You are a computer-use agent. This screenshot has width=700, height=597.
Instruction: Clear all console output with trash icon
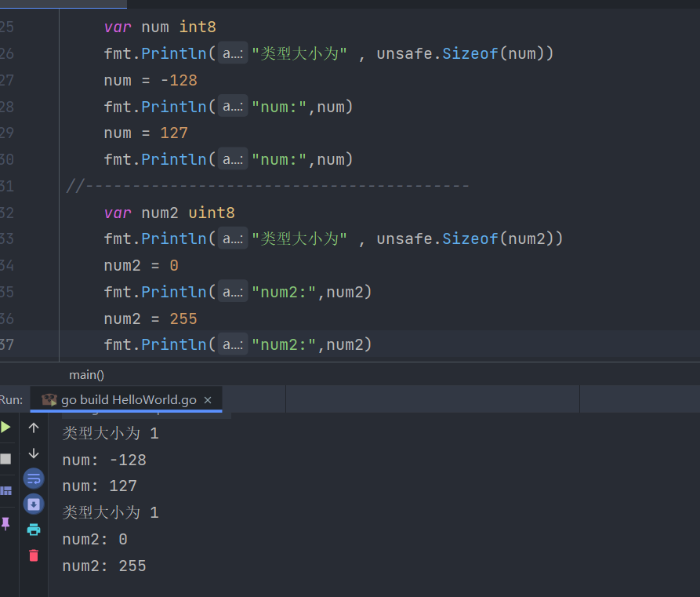[x=32, y=555]
